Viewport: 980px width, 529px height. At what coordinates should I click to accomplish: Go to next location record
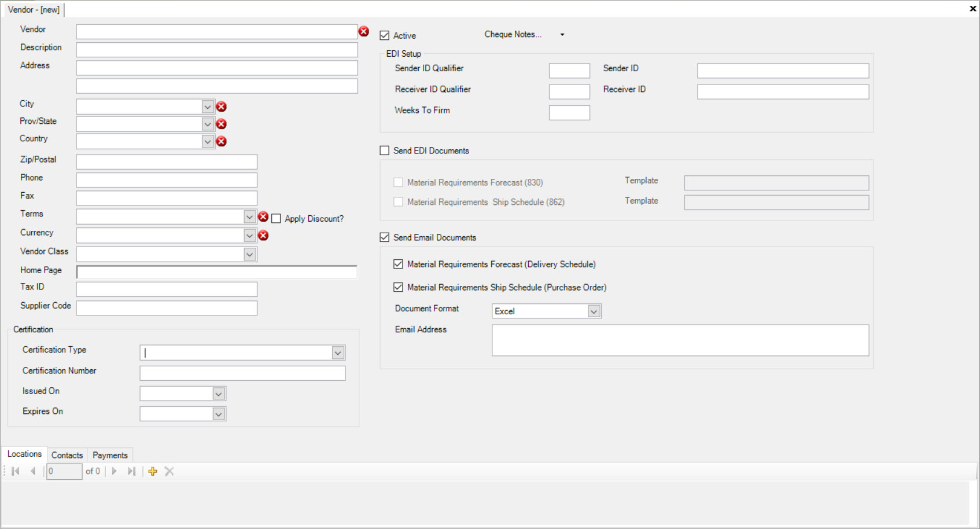click(x=115, y=471)
